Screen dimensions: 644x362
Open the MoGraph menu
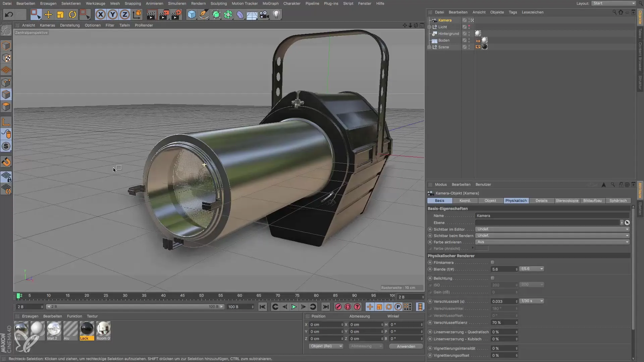270,3
